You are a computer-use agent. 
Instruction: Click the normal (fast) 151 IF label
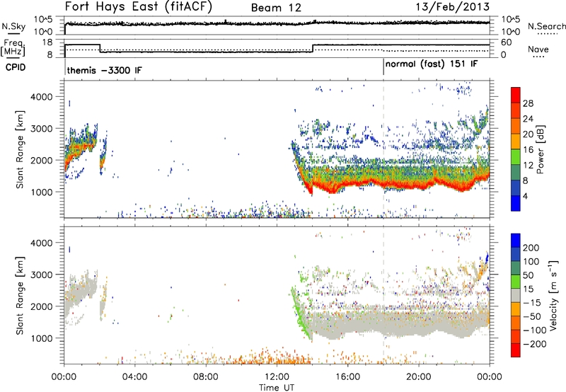tap(432, 64)
